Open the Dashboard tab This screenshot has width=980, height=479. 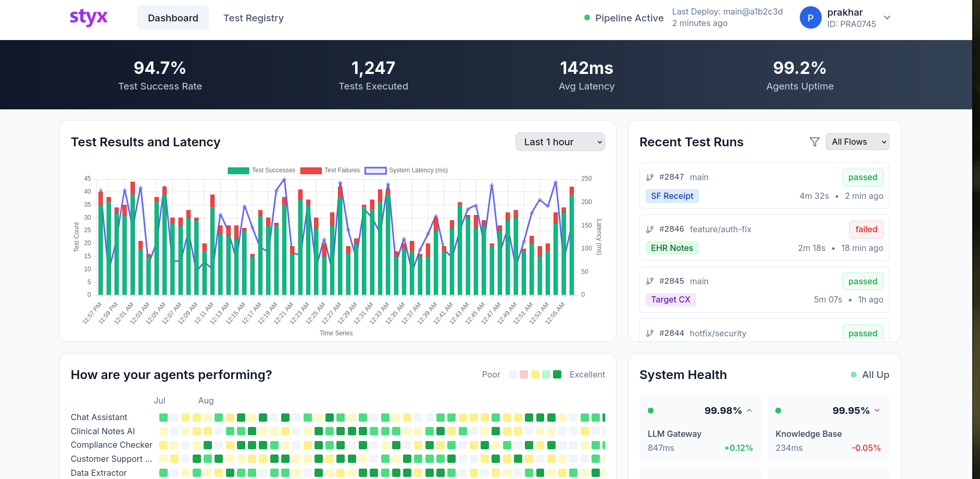[173, 18]
